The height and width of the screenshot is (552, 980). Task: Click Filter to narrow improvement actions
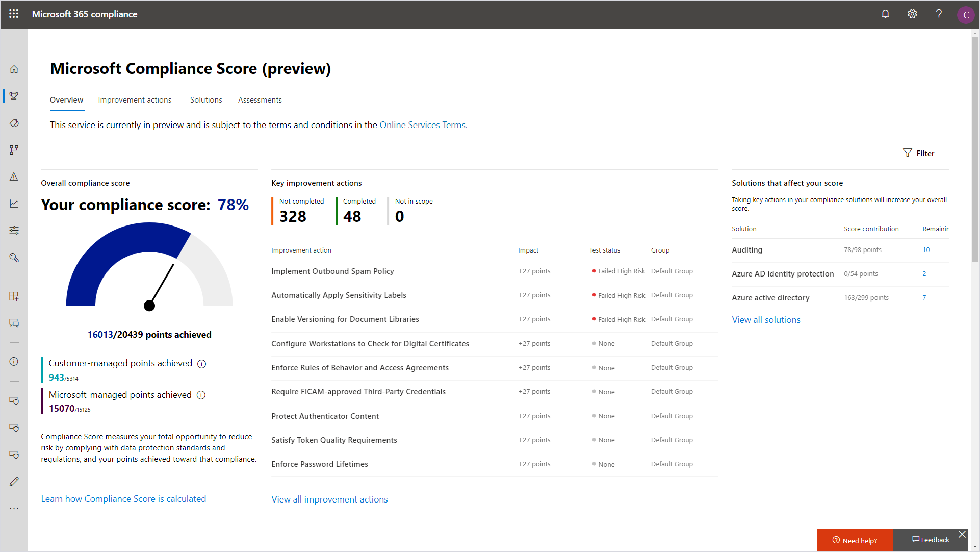[x=919, y=153]
